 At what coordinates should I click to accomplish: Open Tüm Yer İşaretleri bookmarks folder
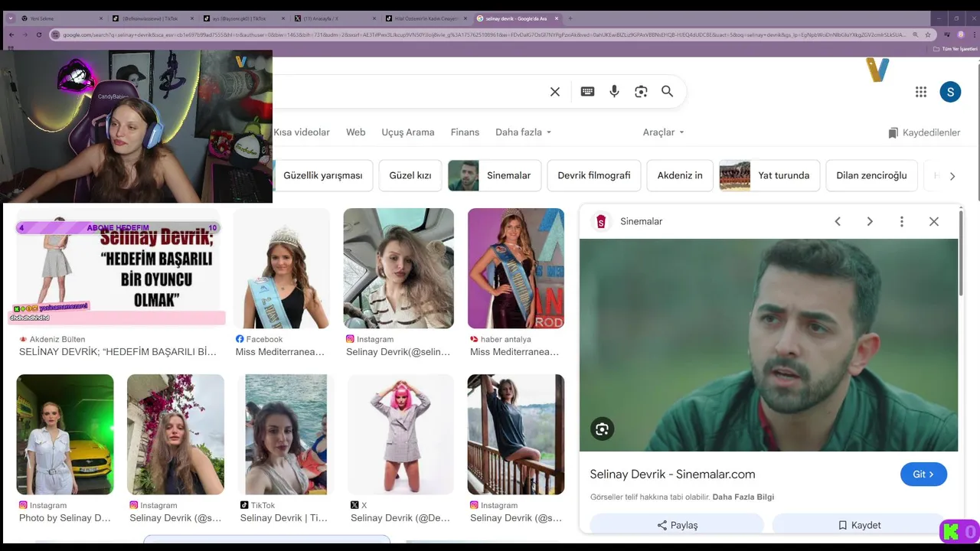(x=955, y=49)
